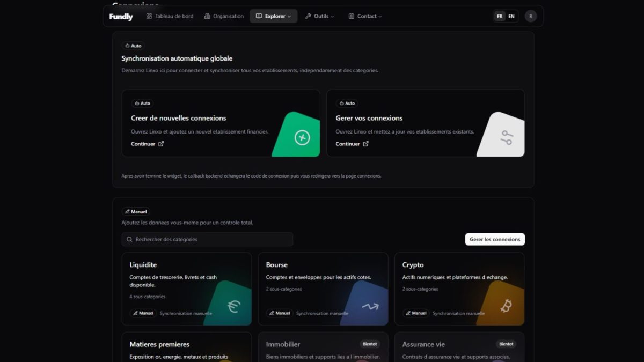Click Tableau de bord grid icon

[x=149, y=16]
